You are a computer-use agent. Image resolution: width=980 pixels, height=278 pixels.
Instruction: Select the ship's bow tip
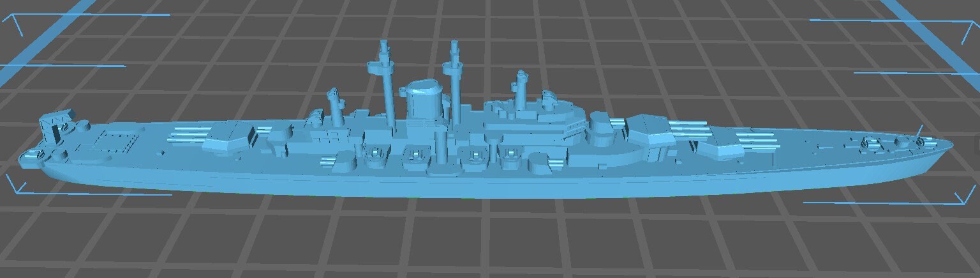click(x=949, y=144)
